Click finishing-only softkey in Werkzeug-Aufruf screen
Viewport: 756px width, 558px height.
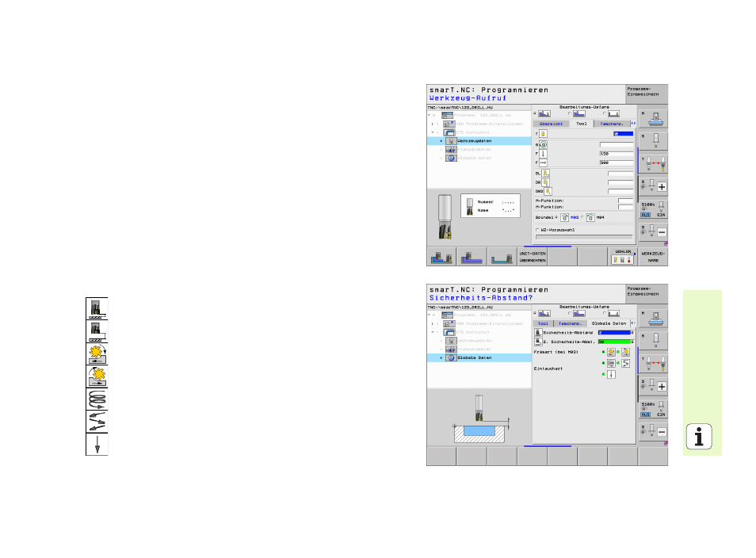502,257
